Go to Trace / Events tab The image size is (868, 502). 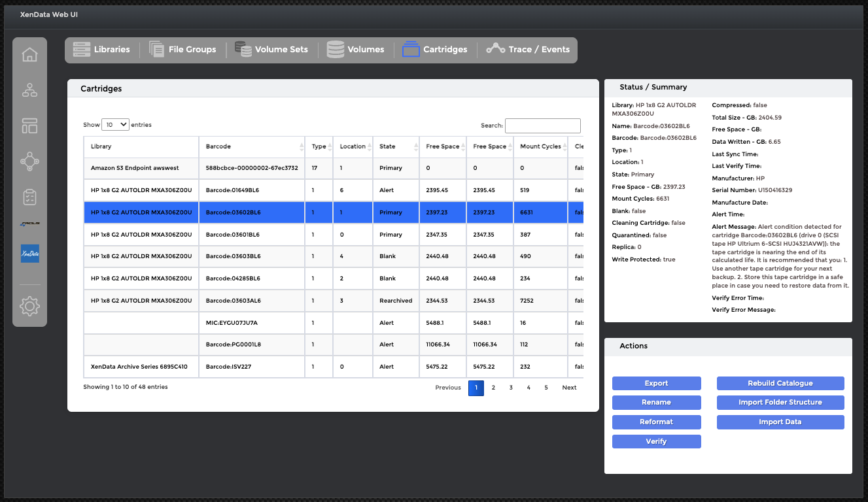coord(528,50)
